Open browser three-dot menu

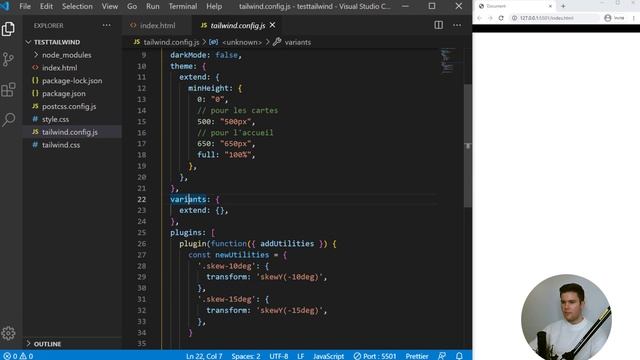pyautogui.click(x=633, y=18)
